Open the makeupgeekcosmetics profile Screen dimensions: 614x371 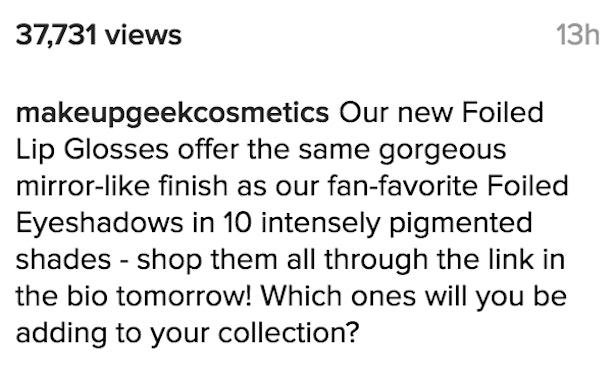coord(172,114)
